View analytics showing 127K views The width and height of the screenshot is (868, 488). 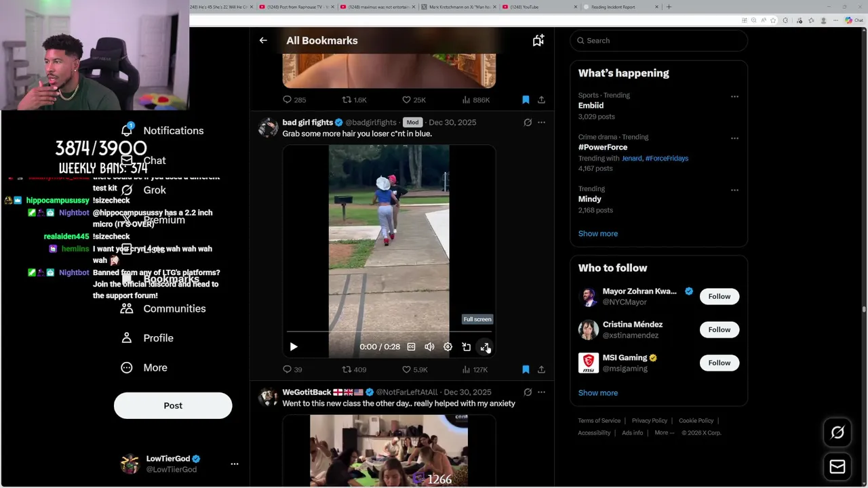pyautogui.click(x=475, y=369)
